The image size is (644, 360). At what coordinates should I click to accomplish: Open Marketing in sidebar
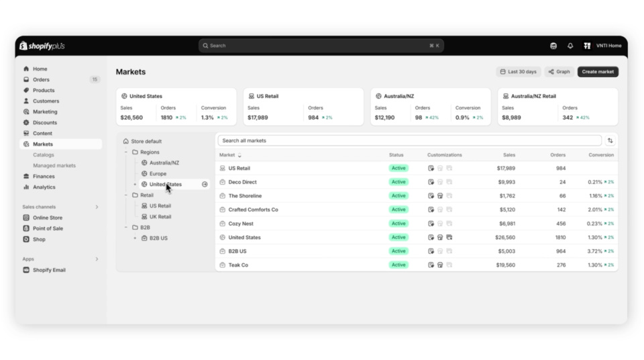[x=60, y=111]
